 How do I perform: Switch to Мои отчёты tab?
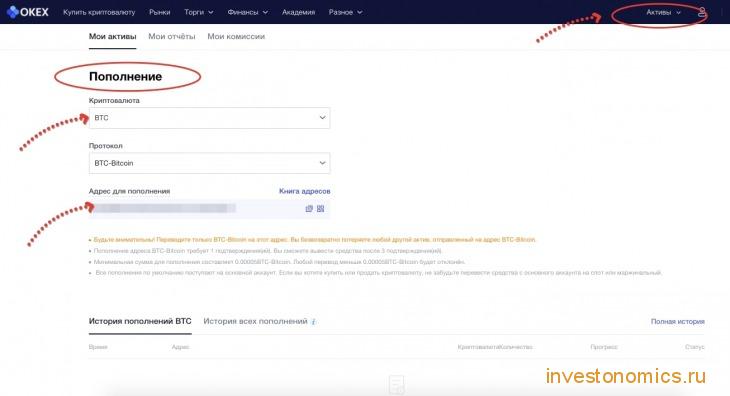pyautogui.click(x=172, y=36)
